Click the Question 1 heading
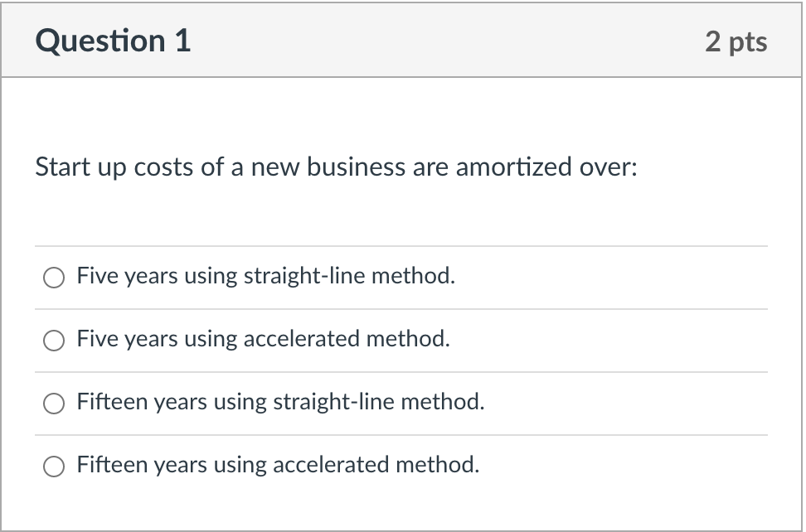Screen dimensions: 806x532 [x=113, y=40]
